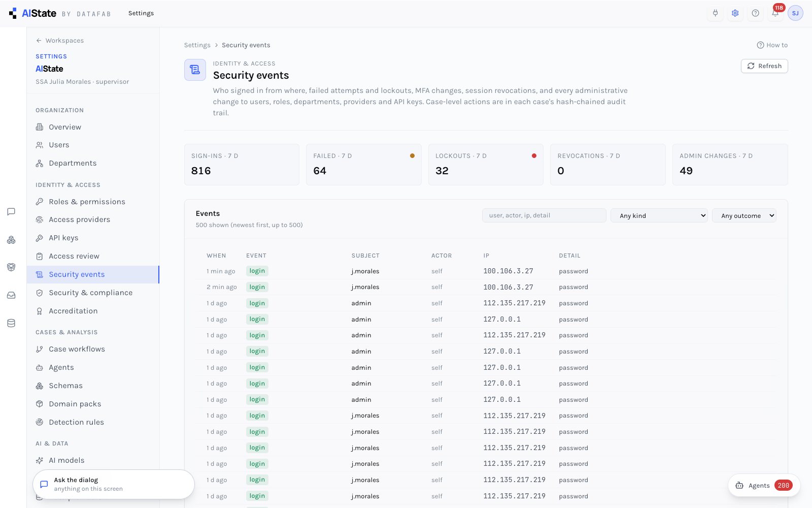Viewport: 812px width, 508px height.
Task: Open AI models page
Action: click(x=93, y=460)
